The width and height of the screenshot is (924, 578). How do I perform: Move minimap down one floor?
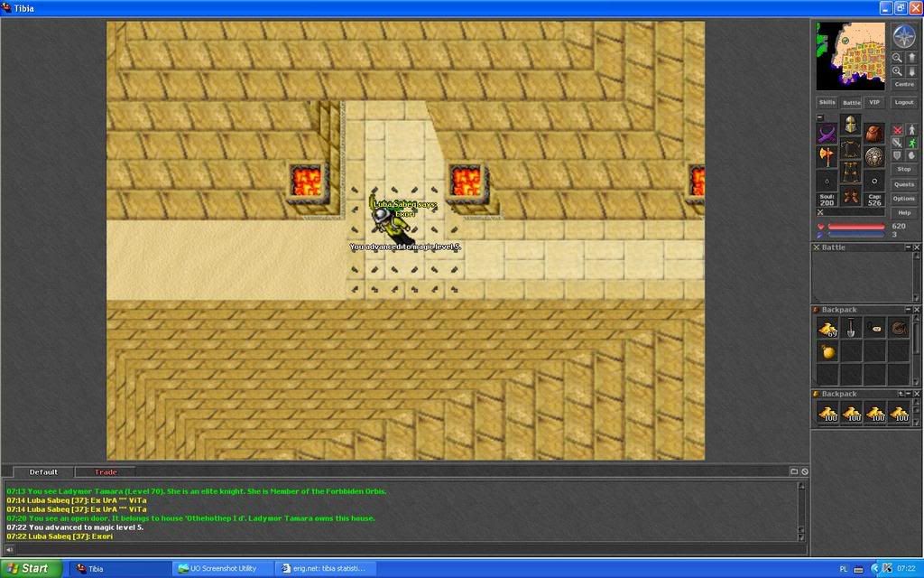[911, 71]
